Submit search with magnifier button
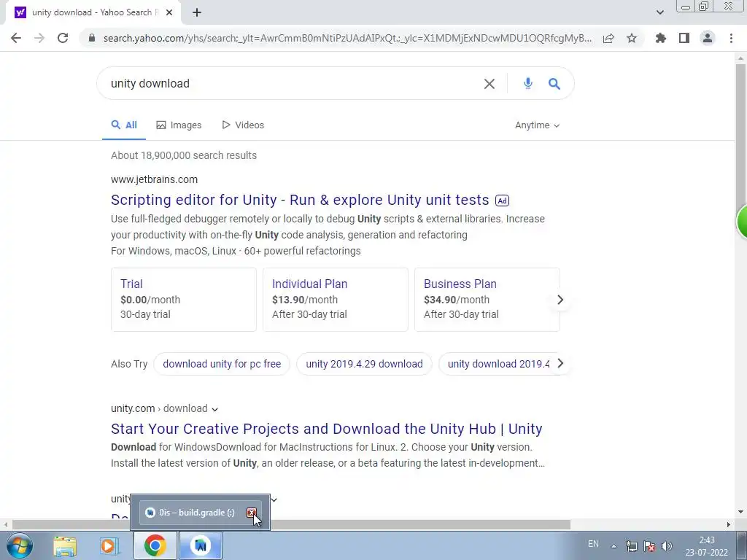The height and width of the screenshot is (560, 747). point(554,84)
